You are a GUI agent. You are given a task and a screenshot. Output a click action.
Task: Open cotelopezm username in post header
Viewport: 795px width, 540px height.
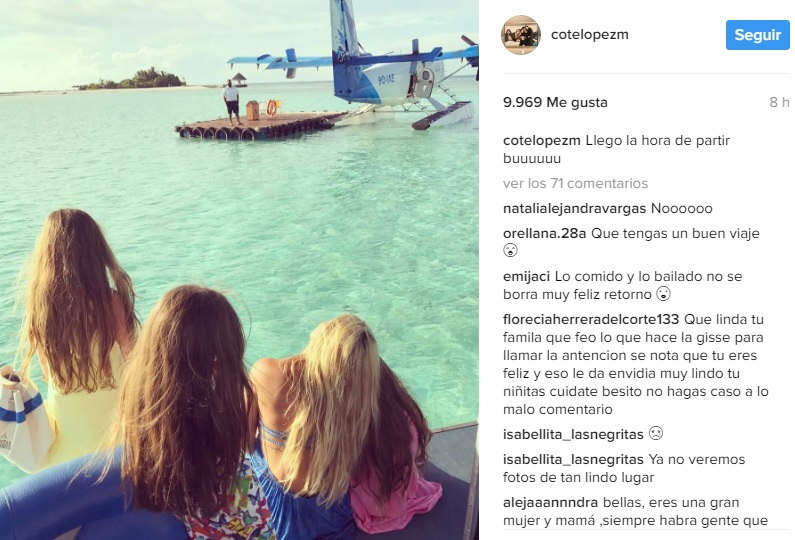pos(590,34)
